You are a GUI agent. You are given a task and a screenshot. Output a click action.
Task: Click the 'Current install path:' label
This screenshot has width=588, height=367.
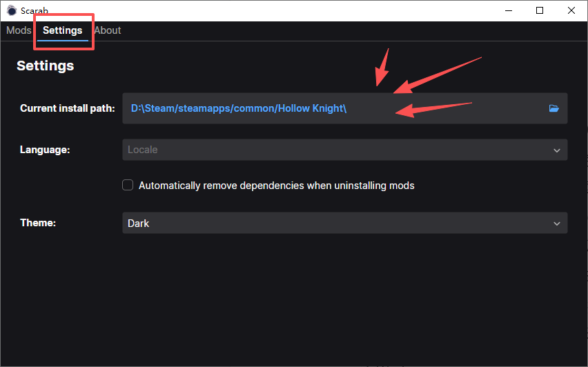(68, 108)
